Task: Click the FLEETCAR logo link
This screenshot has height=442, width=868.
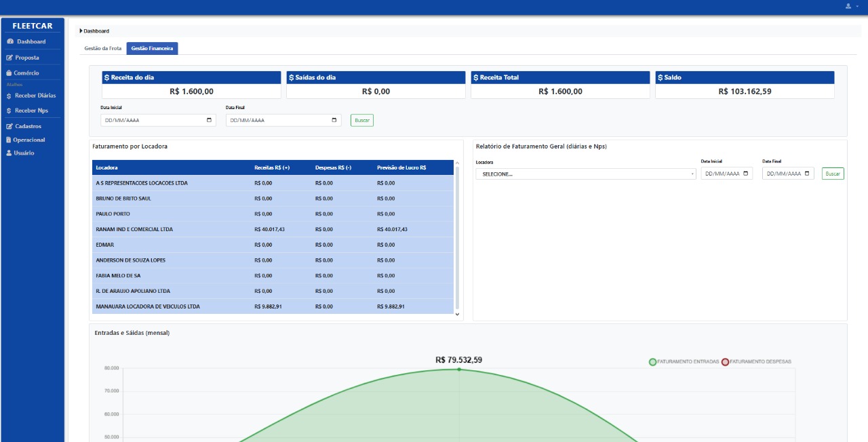Action: click(33, 26)
